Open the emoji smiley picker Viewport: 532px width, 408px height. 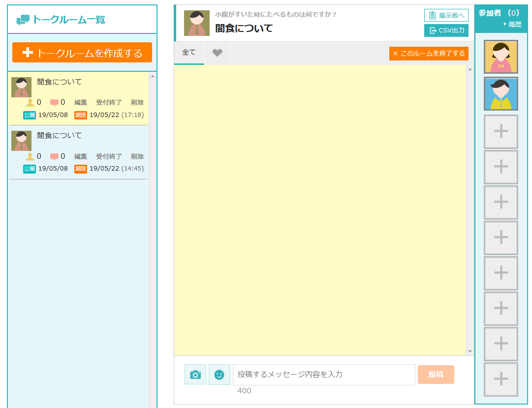pyautogui.click(x=219, y=375)
